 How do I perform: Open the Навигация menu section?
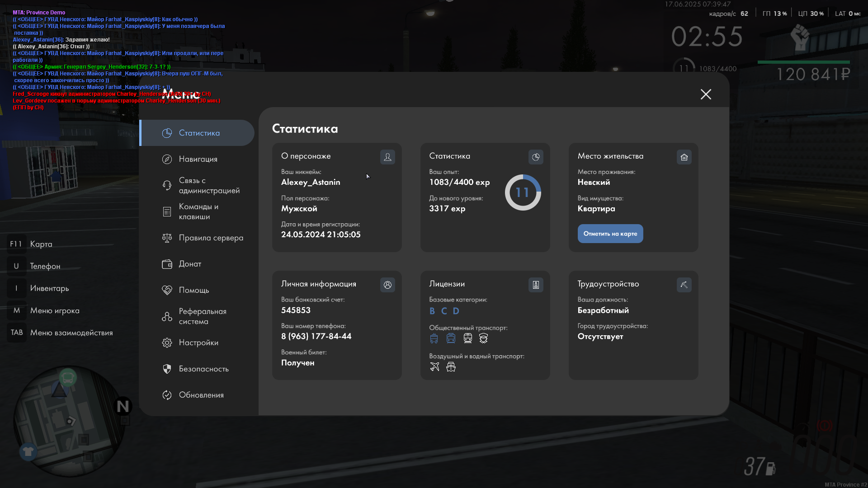click(198, 159)
